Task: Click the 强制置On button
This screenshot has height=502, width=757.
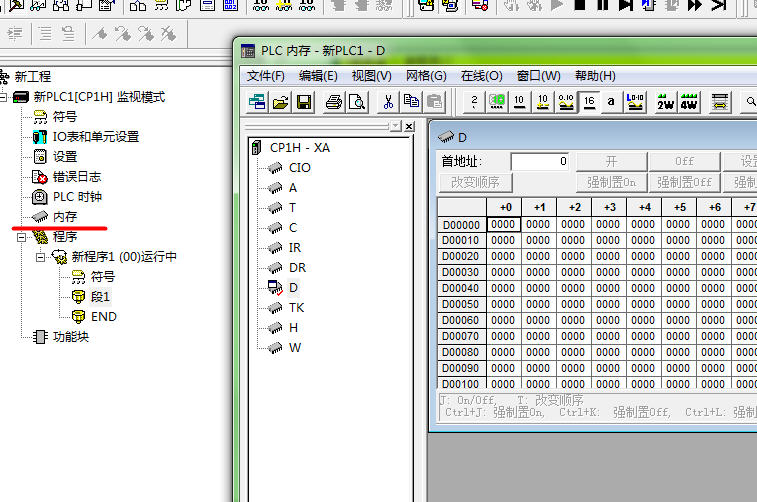Action: [609, 182]
